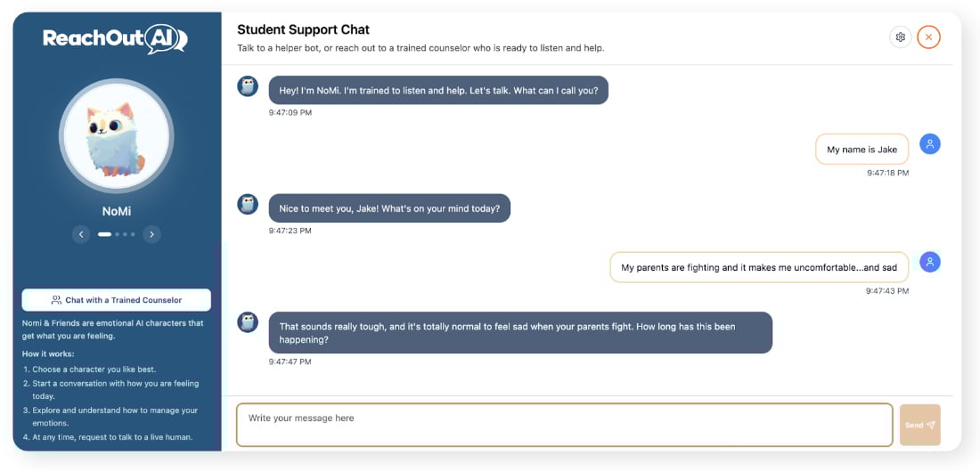
Task: Click the "My name is Jake" message bubble
Action: (x=862, y=150)
